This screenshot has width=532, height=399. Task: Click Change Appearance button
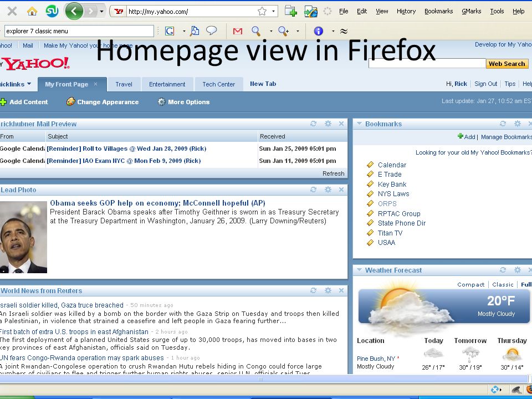103,102
